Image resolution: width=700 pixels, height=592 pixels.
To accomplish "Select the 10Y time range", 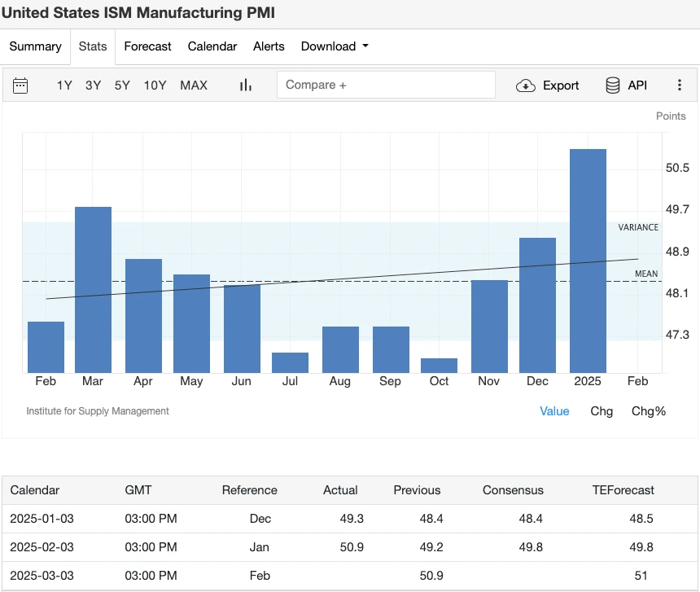I will click(x=155, y=86).
